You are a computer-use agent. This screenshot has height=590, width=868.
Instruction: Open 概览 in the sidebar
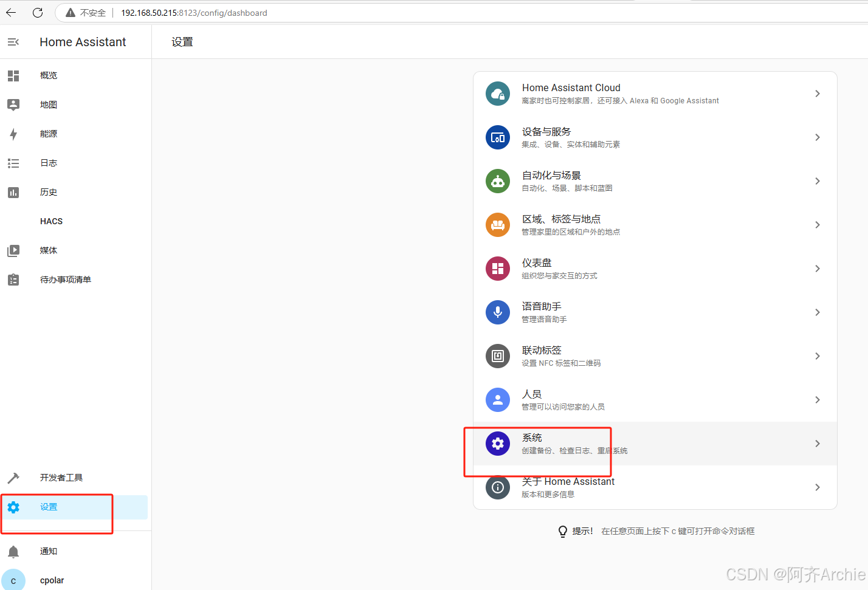[x=75, y=75]
